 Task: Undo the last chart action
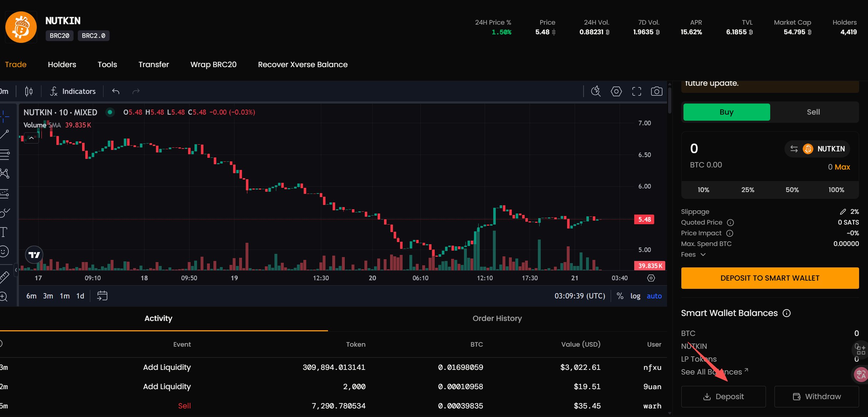[x=116, y=91]
